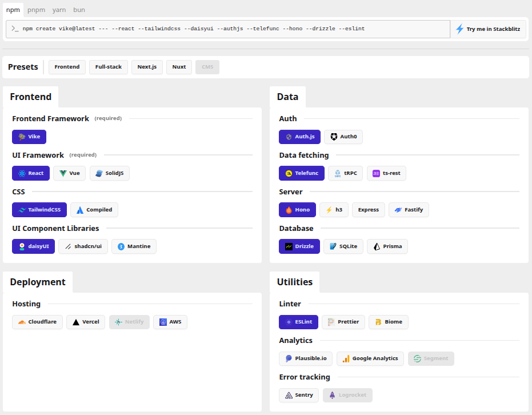
Task: Click the Sentry logo icon
Action: pos(289,395)
